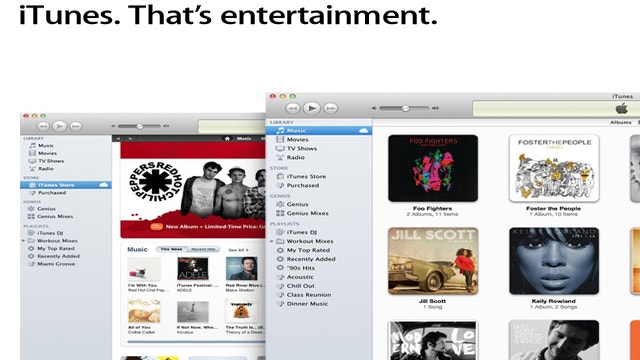Image resolution: width=640 pixels, height=360 pixels.
Task: Adjust volume slider in back iTunes window
Action: [140, 126]
